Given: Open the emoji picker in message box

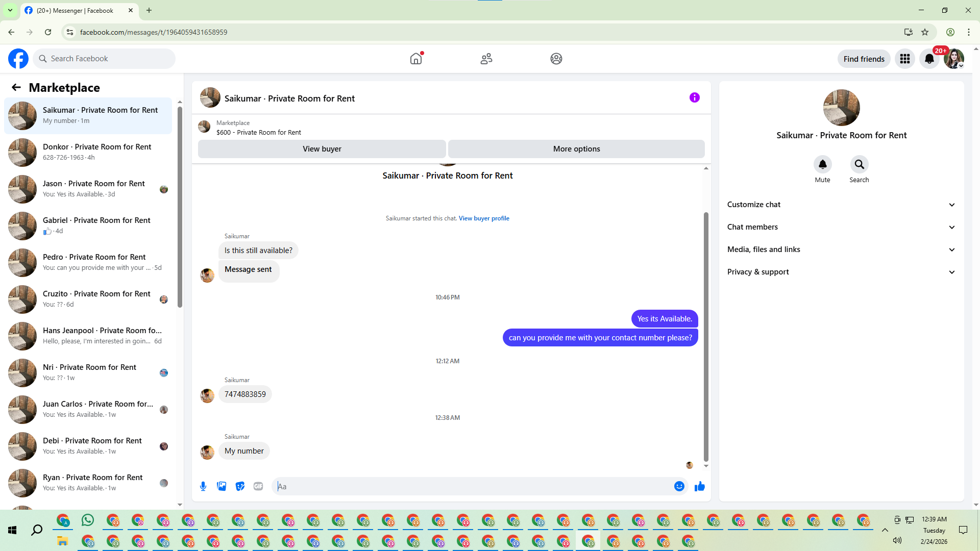Looking at the screenshot, I should [x=679, y=486].
